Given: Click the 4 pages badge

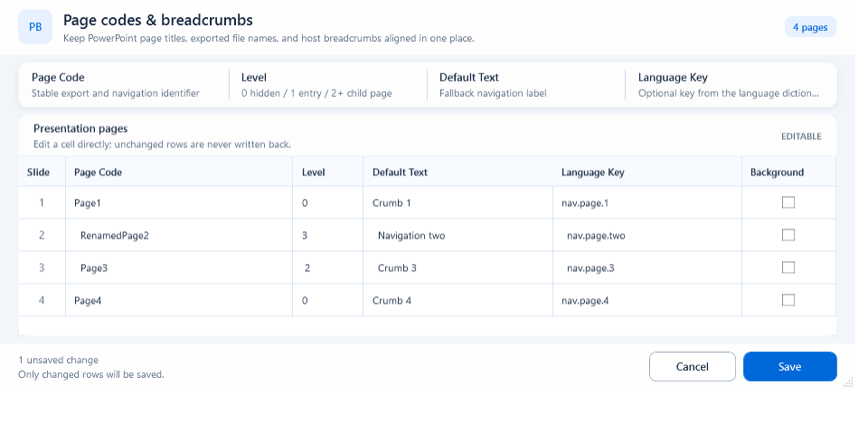Looking at the screenshot, I should click(810, 27).
